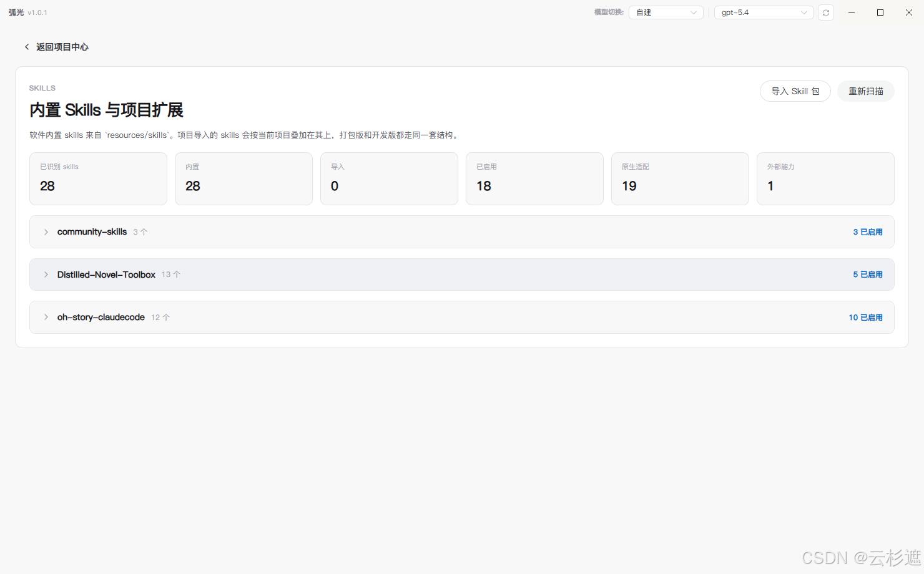Click the 5 已启用 status label
The height and width of the screenshot is (574, 924).
[x=868, y=275]
